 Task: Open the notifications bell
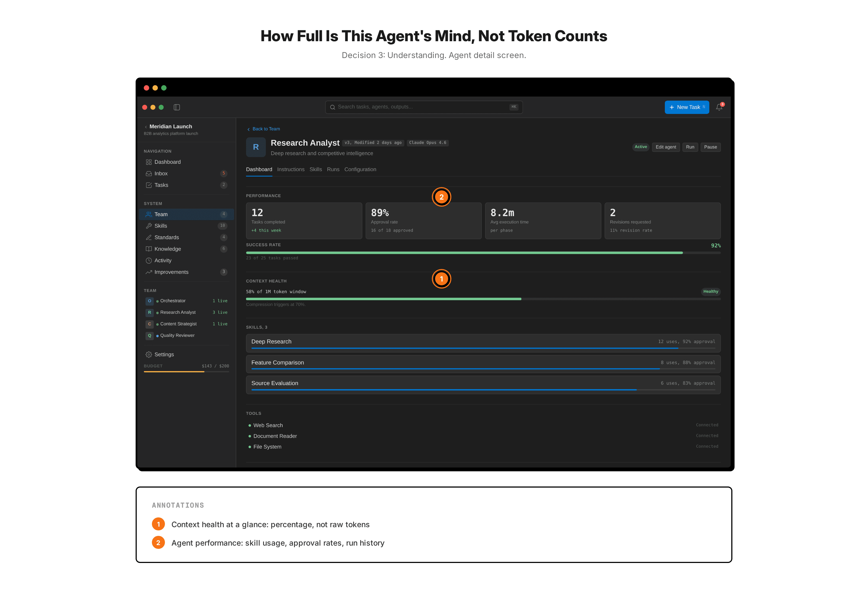pos(719,107)
